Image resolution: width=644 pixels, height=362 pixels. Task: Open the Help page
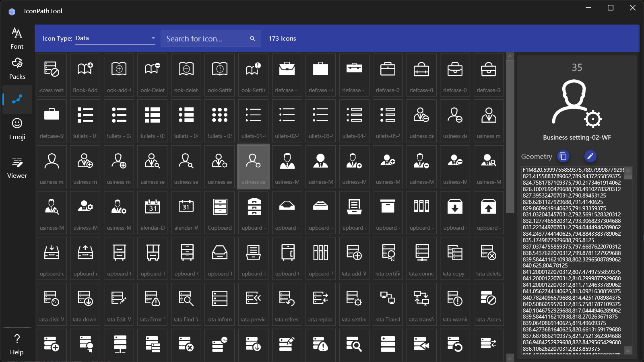click(x=17, y=344)
